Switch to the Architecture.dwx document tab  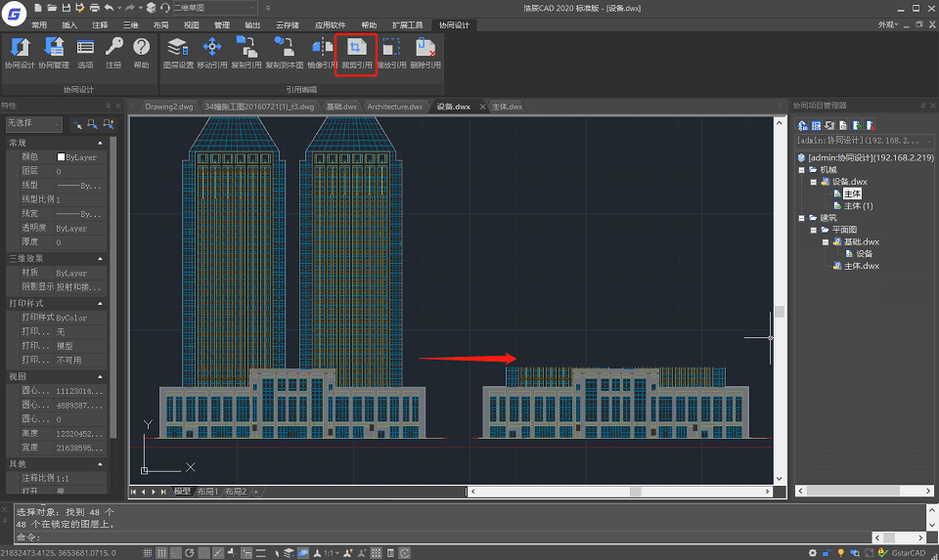[x=394, y=107]
